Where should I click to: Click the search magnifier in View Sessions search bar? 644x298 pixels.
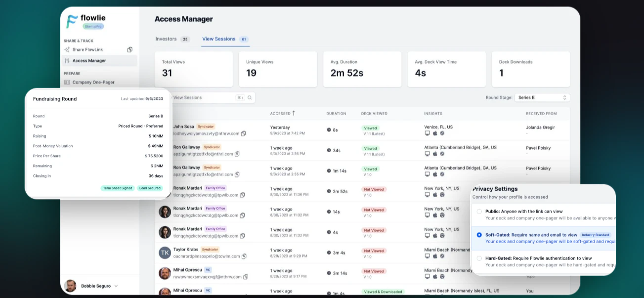coord(249,97)
